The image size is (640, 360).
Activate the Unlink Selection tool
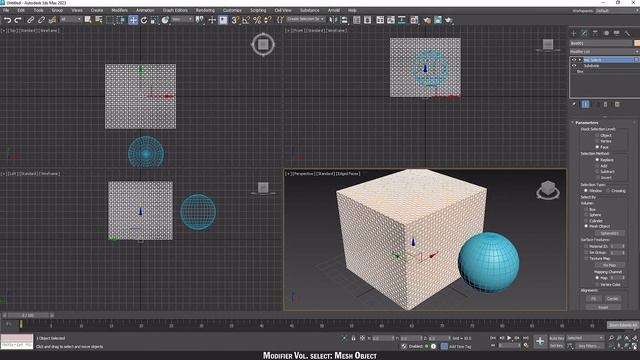pyautogui.click(x=41, y=20)
